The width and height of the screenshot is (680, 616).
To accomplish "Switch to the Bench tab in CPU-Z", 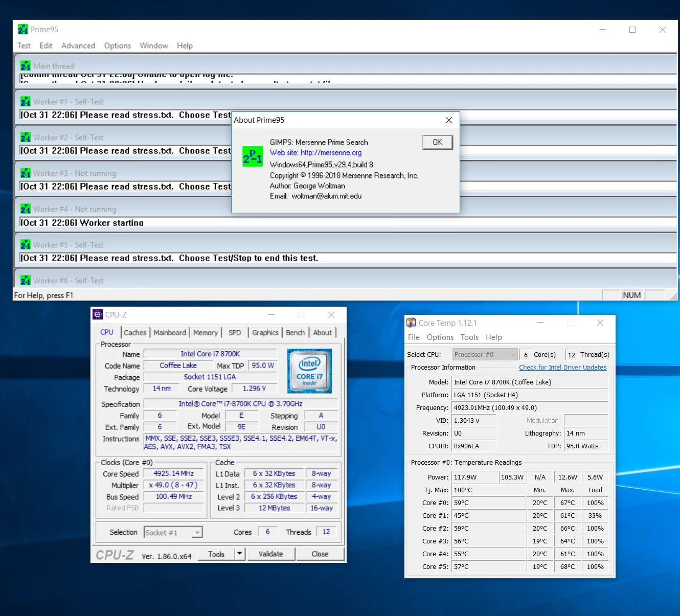I will [x=295, y=333].
